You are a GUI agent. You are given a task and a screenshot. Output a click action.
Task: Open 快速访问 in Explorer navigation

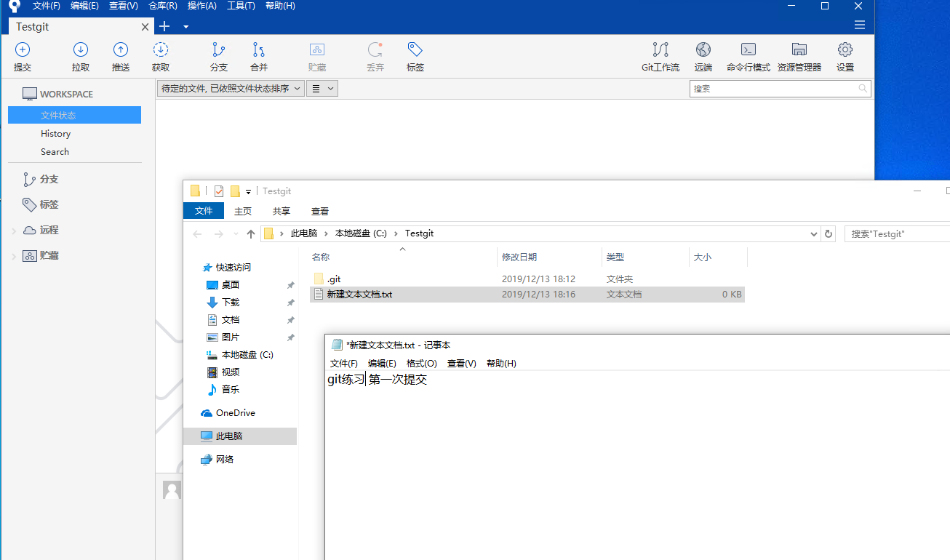233,268
